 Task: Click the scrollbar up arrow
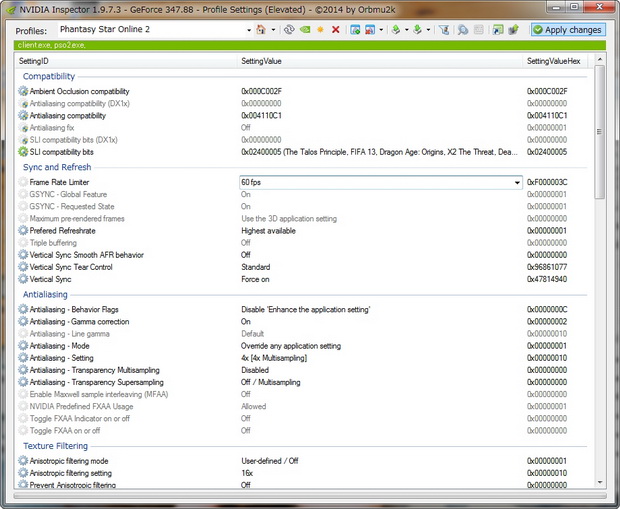point(599,59)
